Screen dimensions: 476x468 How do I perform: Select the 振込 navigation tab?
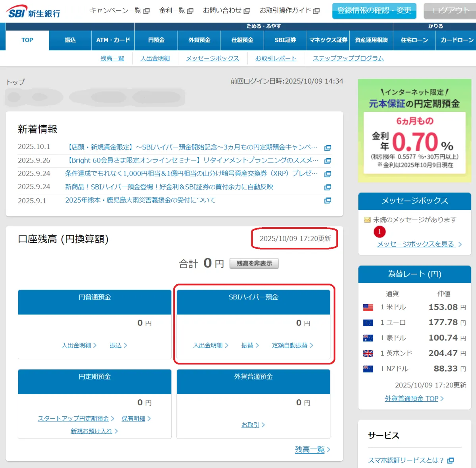pos(70,40)
